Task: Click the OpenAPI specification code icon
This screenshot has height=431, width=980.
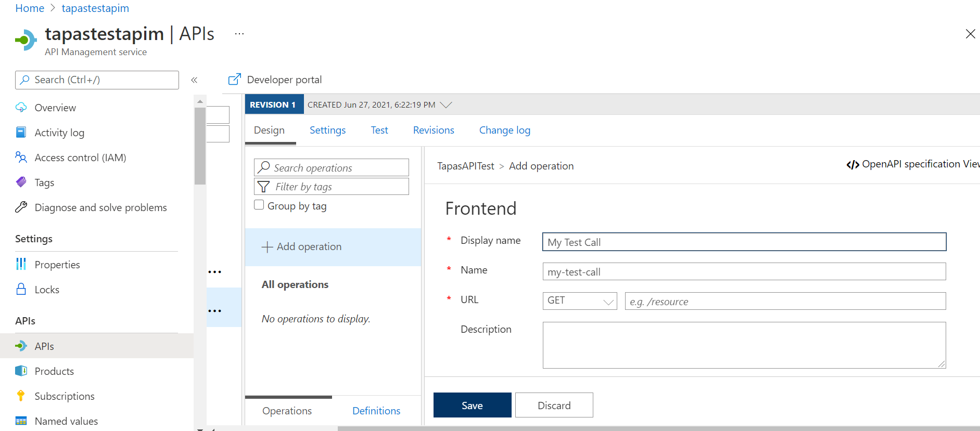Action: [x=853, y=165]
